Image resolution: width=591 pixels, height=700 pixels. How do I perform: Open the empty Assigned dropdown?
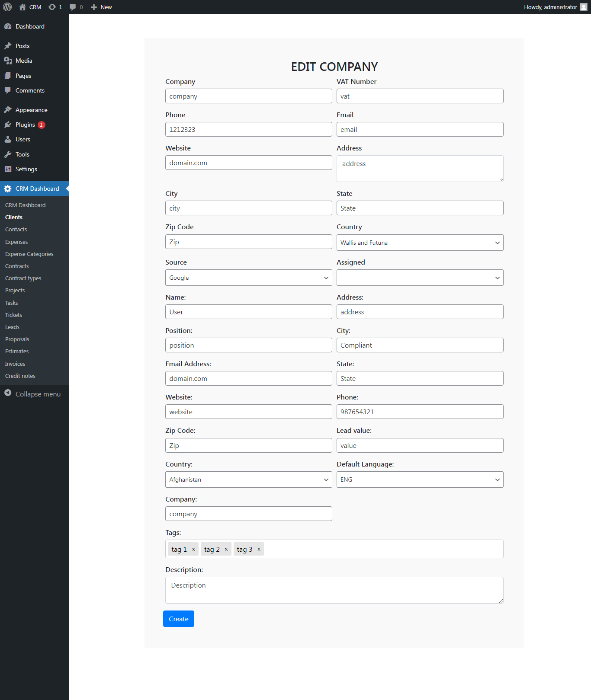pos(420,278)
